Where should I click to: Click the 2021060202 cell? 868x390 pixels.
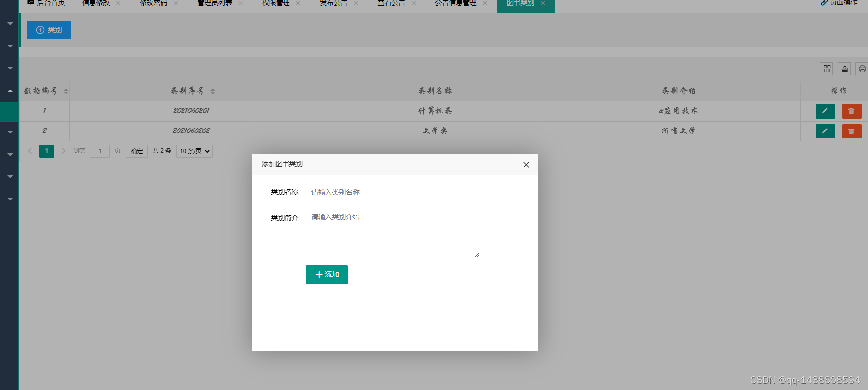click(x=191, y=131)
